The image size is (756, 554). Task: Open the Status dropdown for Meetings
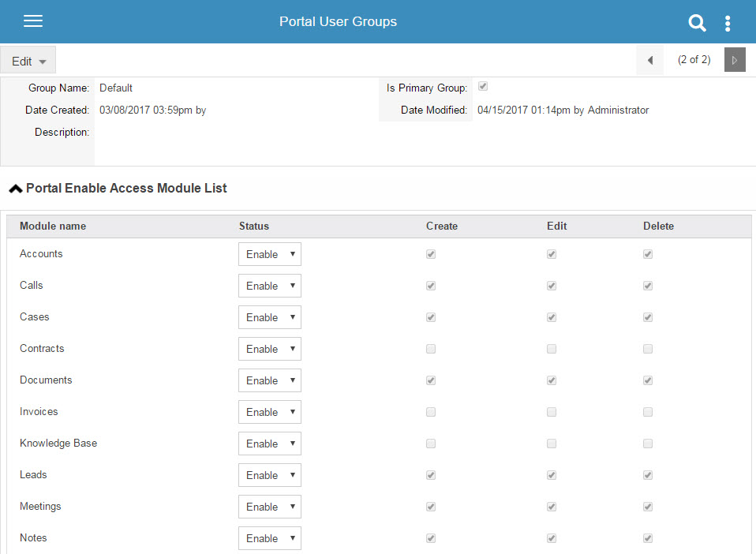point(269,506)
